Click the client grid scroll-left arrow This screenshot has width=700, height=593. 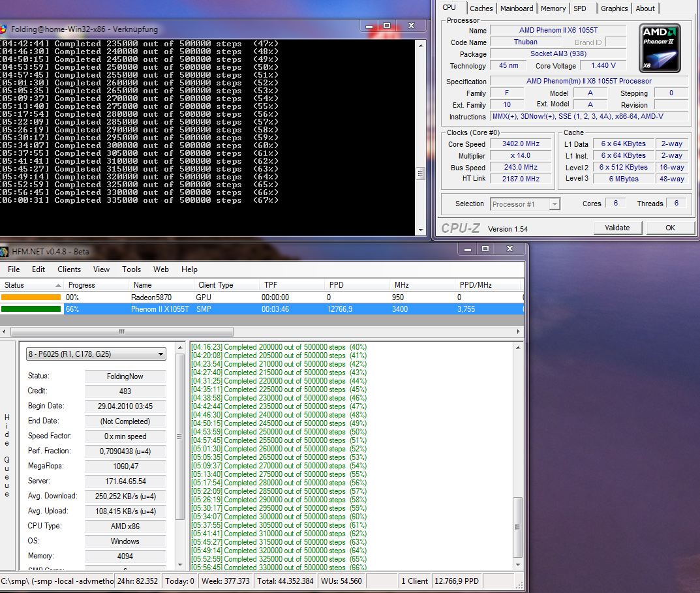(x=4, y=332)
